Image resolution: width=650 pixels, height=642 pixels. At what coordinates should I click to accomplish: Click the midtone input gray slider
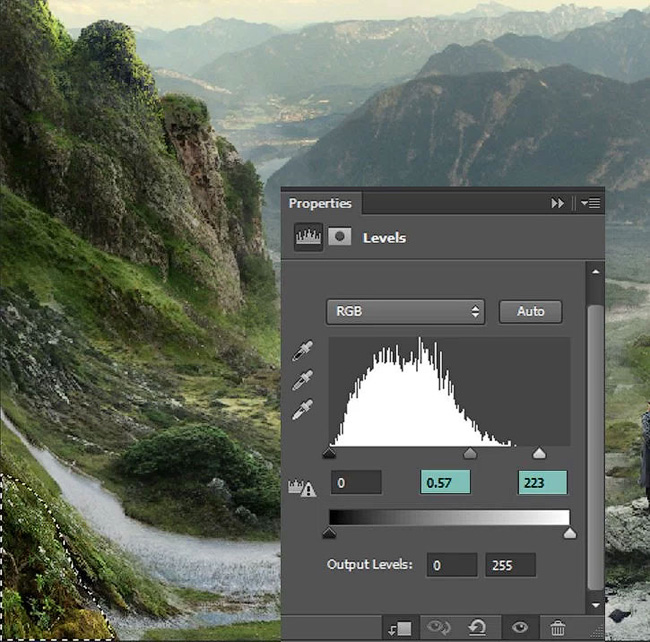(x=470, y=453)
